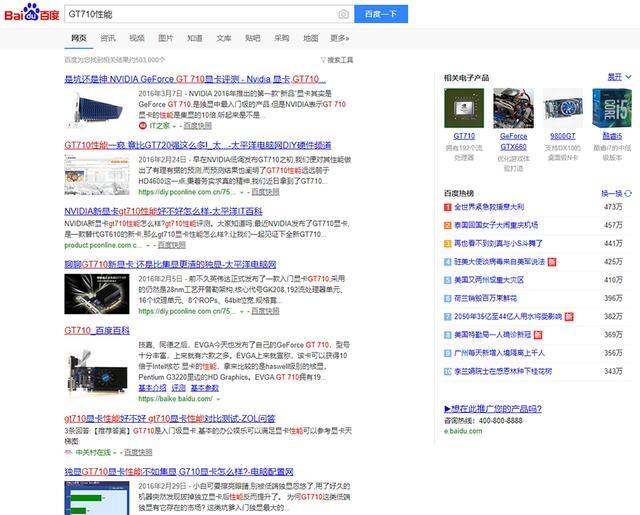
Task: Click the blue graphics card thumbnail
Action: coord(97,109)
